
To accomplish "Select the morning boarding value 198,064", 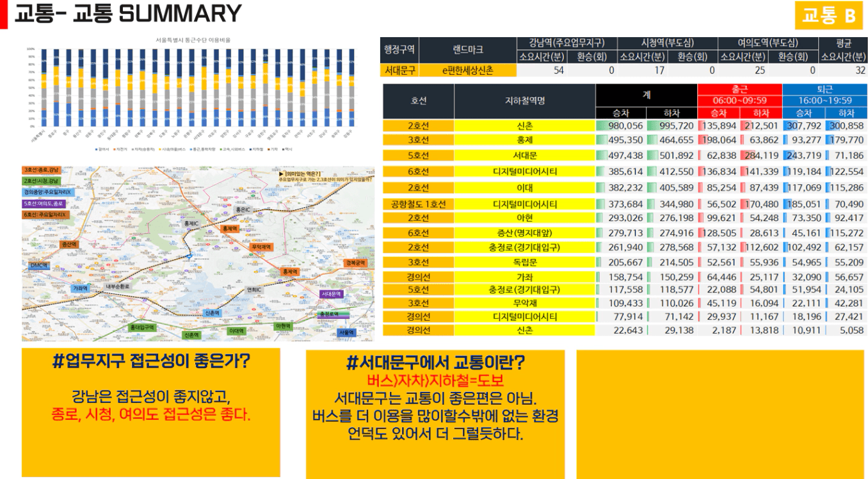I will 718,140.
